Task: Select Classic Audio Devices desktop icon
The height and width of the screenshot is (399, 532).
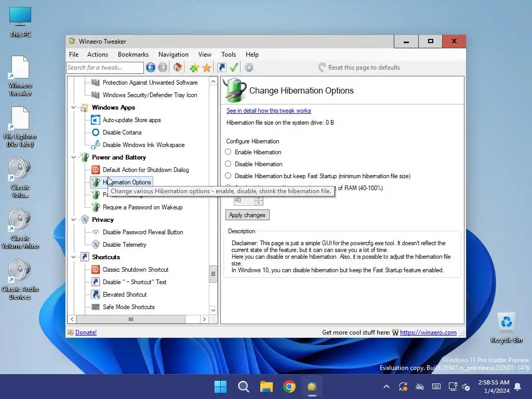Action: click(x=20, y=280)
